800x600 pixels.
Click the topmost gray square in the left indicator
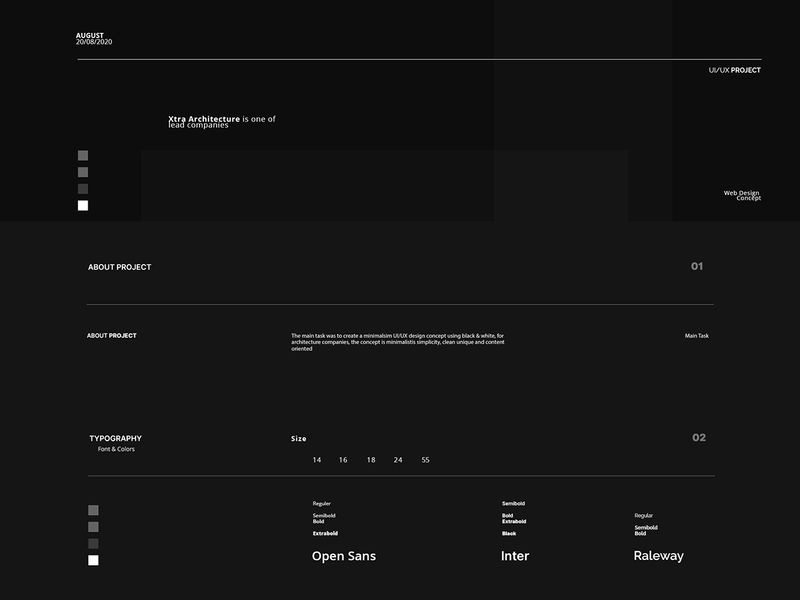point(82,155)
